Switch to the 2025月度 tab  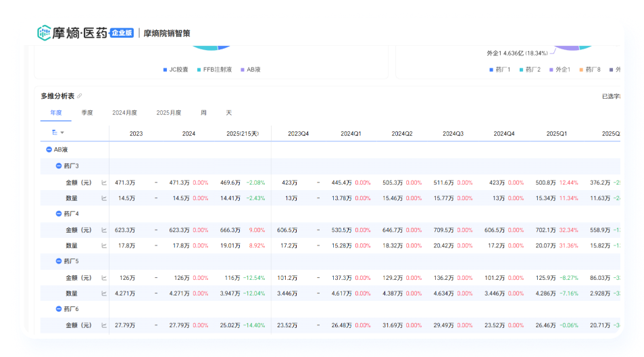tap(168, 112)
